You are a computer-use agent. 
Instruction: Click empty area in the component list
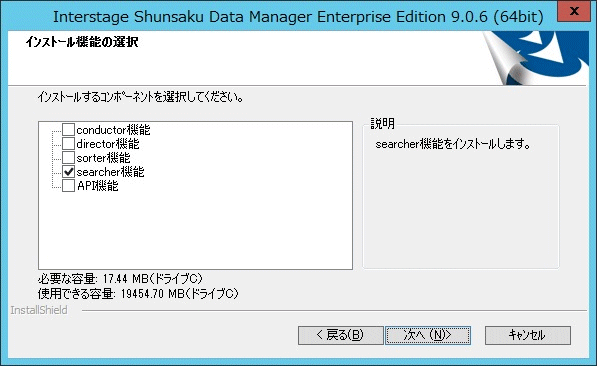[x=195, y=230]
